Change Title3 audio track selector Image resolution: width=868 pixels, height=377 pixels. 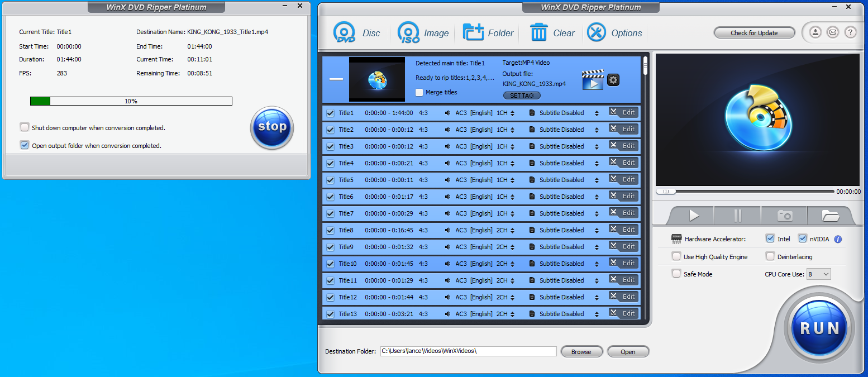pyautogui.click(x=512, y=146)
